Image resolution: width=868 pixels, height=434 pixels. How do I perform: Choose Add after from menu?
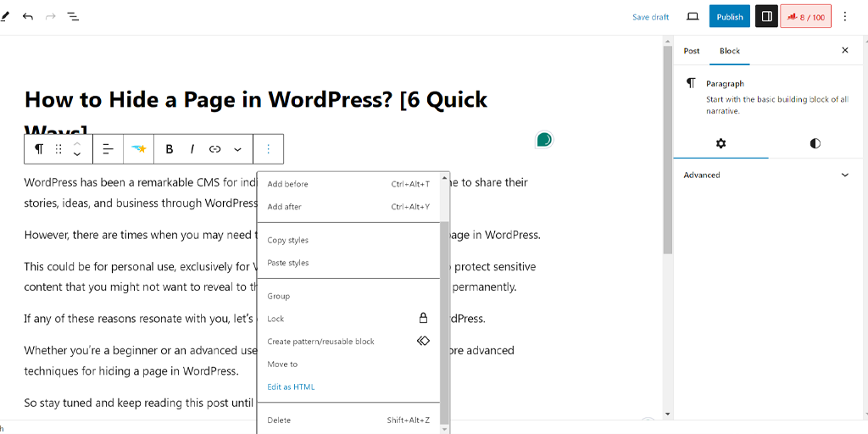(x=348, y=207)
